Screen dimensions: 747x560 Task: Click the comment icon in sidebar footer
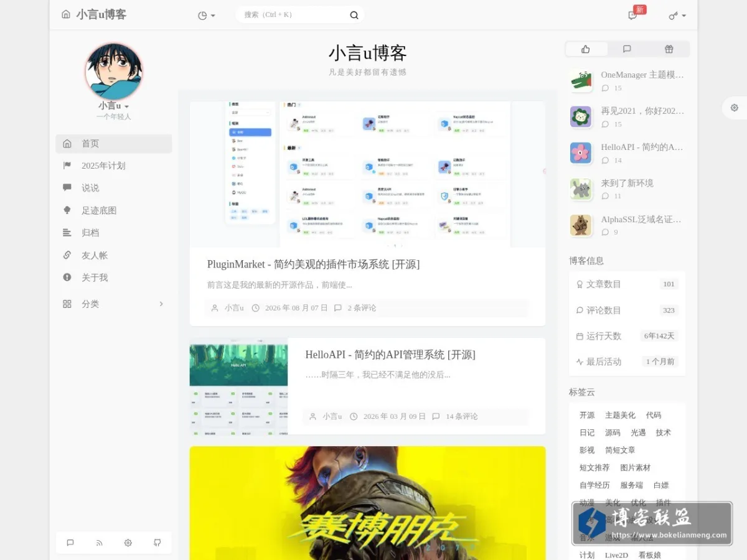[x=70, y=543]
